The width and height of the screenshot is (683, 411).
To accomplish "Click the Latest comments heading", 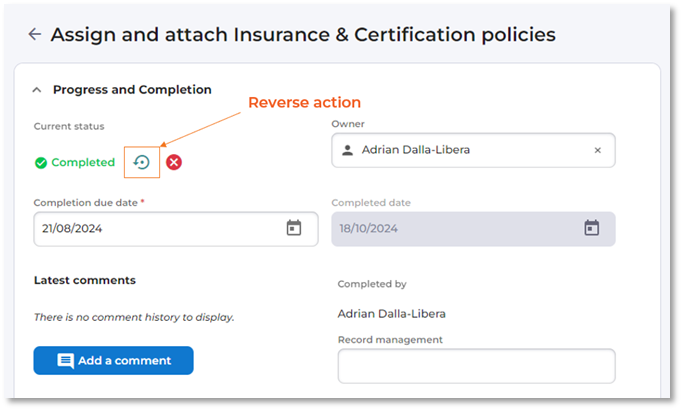I will (x=84, y=280).
